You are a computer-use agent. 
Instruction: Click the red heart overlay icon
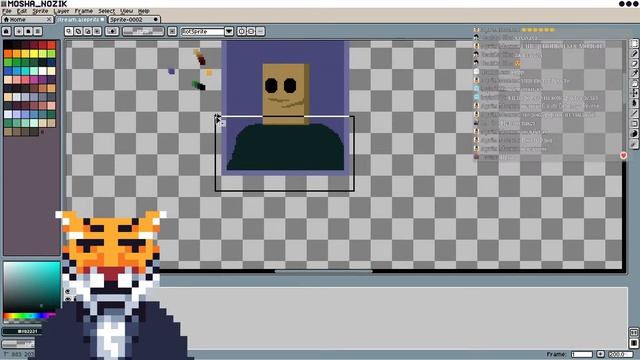(x=623, y=156)
